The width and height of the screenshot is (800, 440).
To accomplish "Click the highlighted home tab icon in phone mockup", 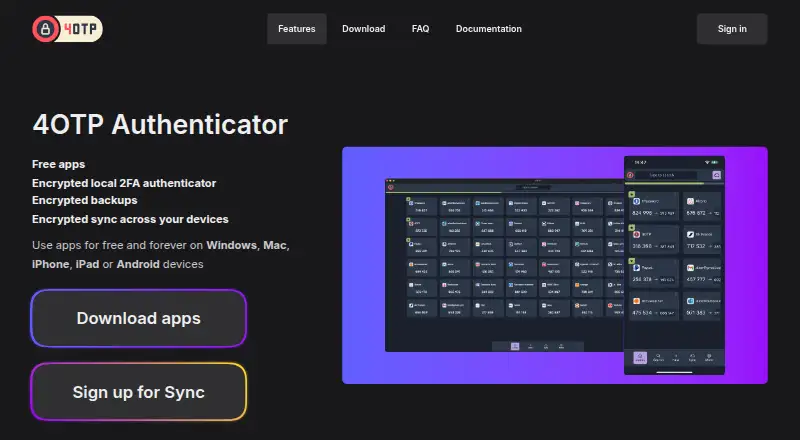I will click(640, 357).
